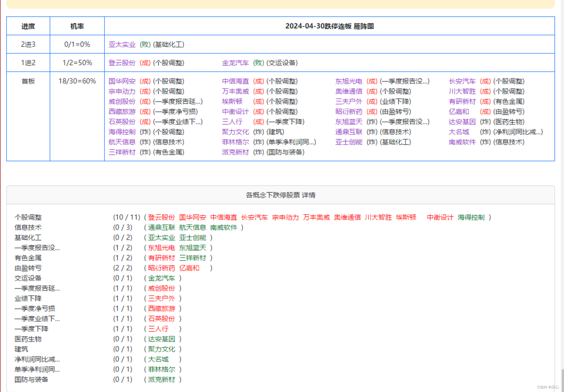Select the 由盈转亏 concept label
The height and width of the screenshot is (392, 564).
click(28, 268)
